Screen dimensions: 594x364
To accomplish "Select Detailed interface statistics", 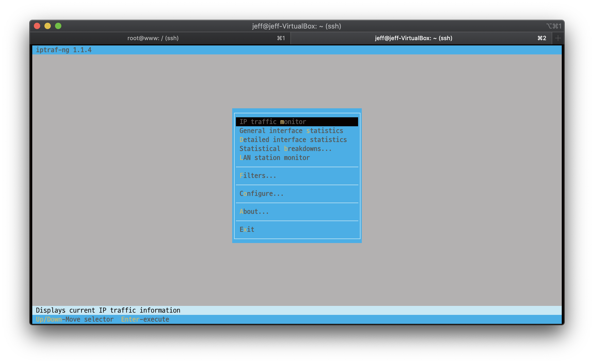I will 293,139.
